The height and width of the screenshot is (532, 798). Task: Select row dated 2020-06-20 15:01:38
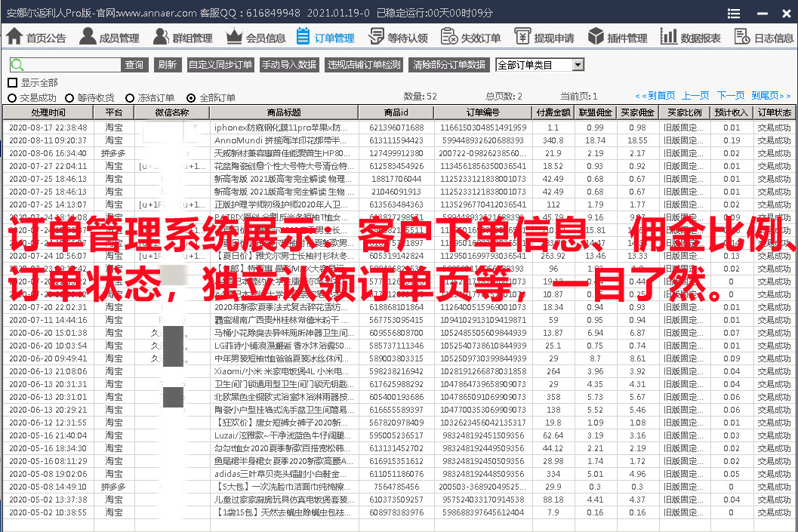point(399,333)
